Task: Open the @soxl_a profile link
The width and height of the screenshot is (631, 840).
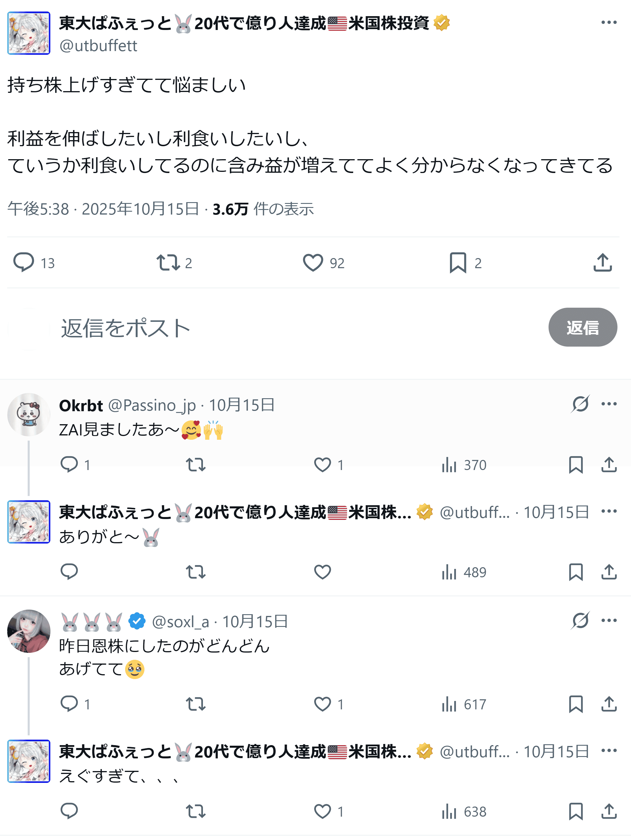Action: click(180, 622)
